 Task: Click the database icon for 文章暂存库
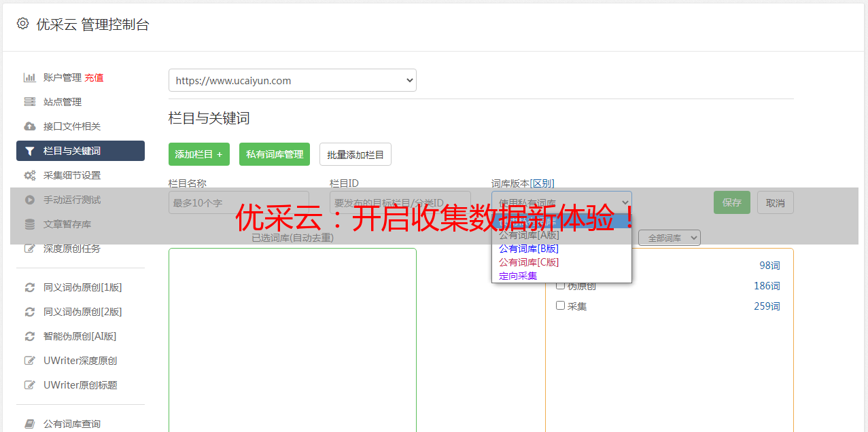[x=29, y=224]
